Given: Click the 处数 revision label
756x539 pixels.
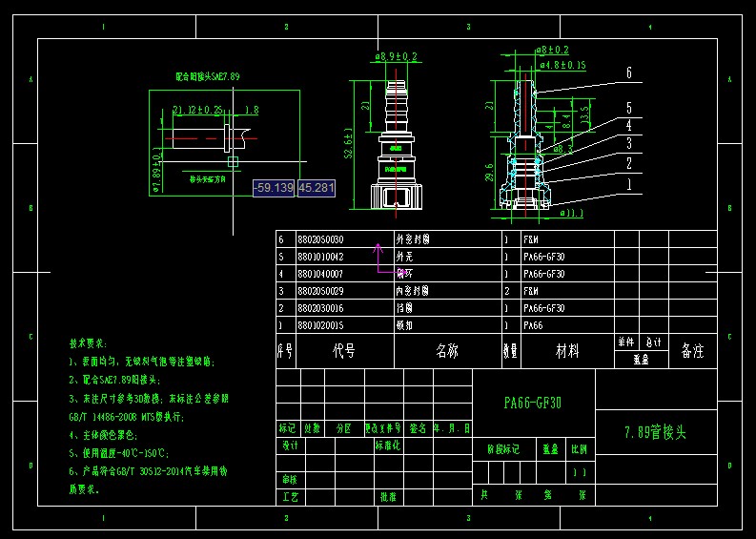Looking at the screenshot, I should click(x=312, y=428).
